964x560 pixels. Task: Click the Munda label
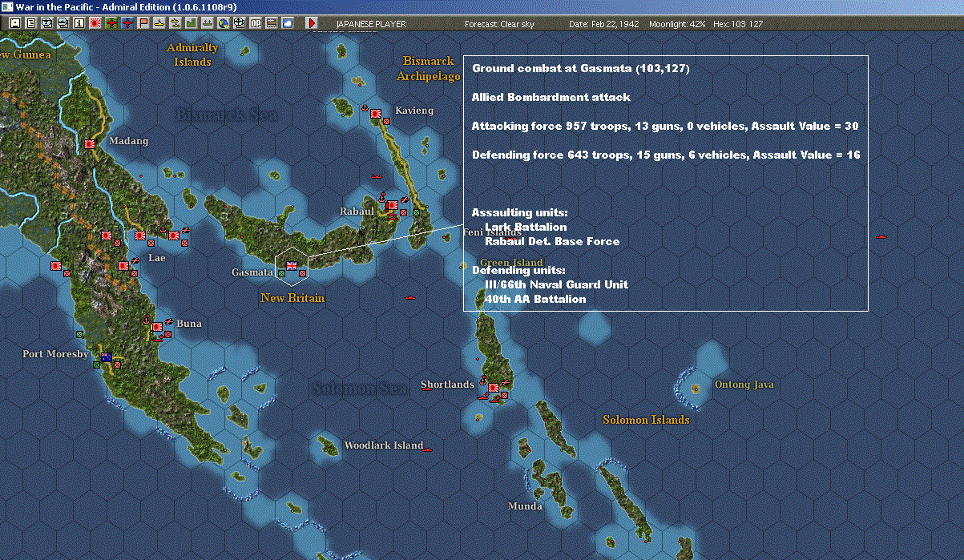point(525,506)
